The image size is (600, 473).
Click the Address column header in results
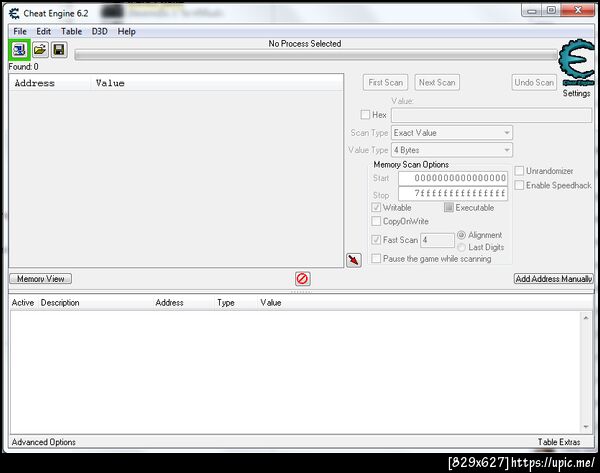[x=35, y=83]
